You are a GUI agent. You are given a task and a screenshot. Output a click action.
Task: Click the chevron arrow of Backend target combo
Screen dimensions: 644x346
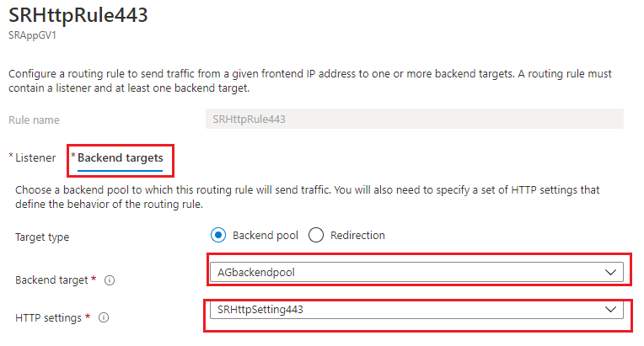click(612, 272)
